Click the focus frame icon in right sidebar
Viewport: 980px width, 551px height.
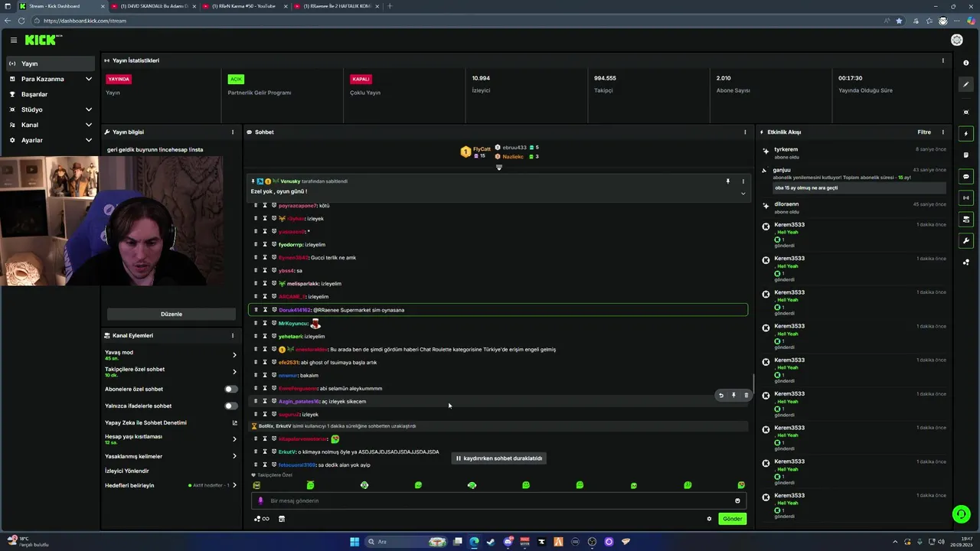pos(966,112)
